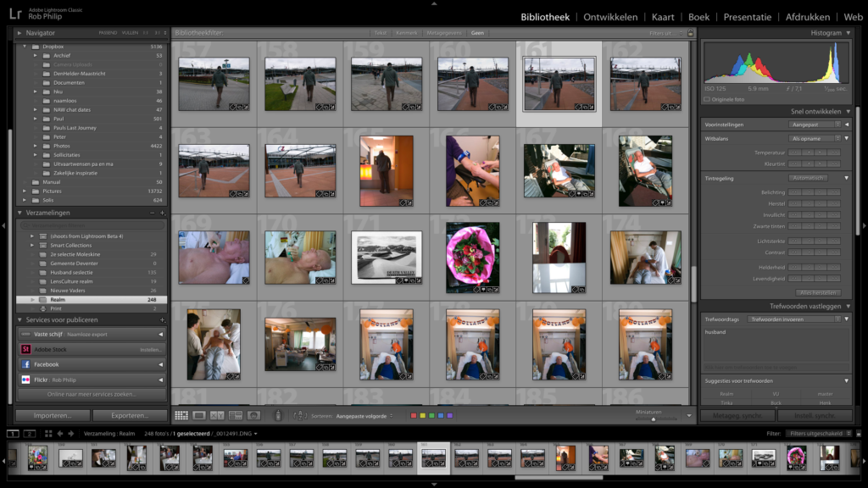868x488 pixels.
Task: Switch to Grid view in toolbar
Action: tap(181, 415)
